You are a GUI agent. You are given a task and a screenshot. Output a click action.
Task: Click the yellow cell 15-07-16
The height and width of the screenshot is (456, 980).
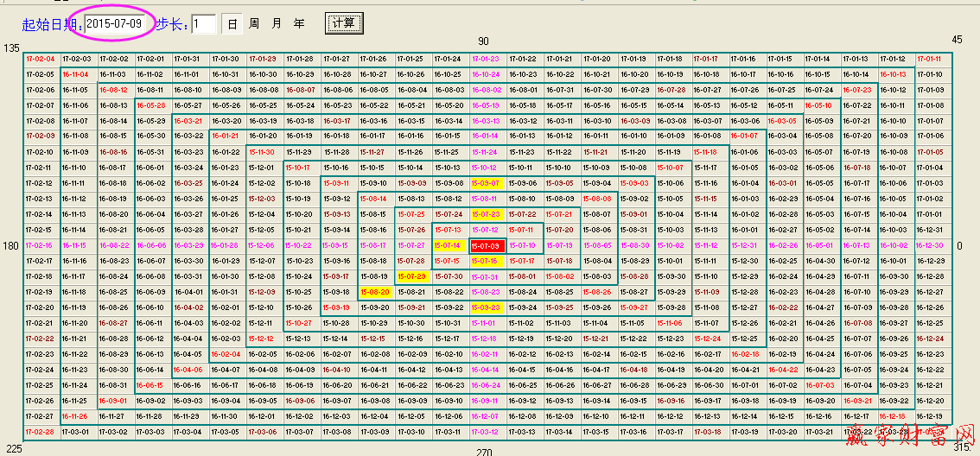click(x=485, y=261)
